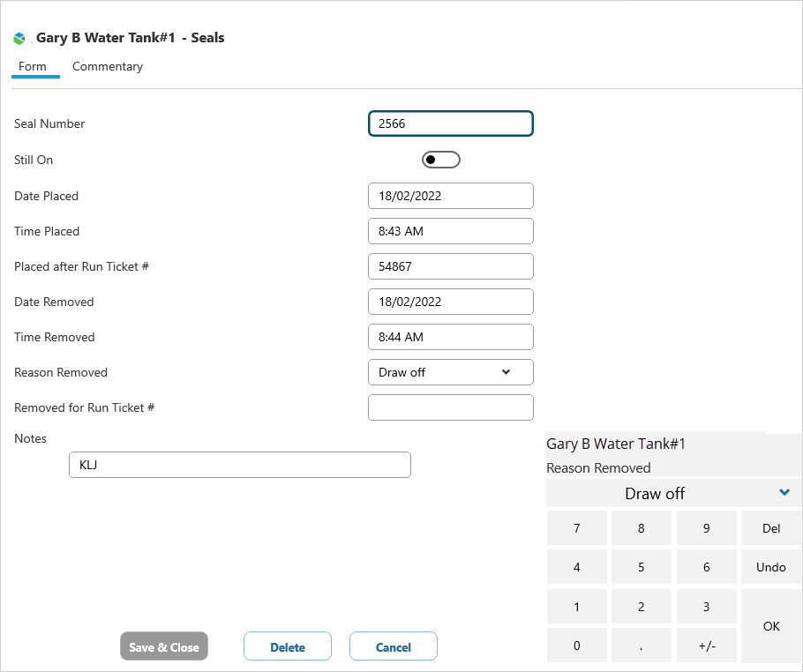The height and width of the screenshot is (672, 803).
Task: Tap the decimal point keypad key
Action: click(642, 646)
